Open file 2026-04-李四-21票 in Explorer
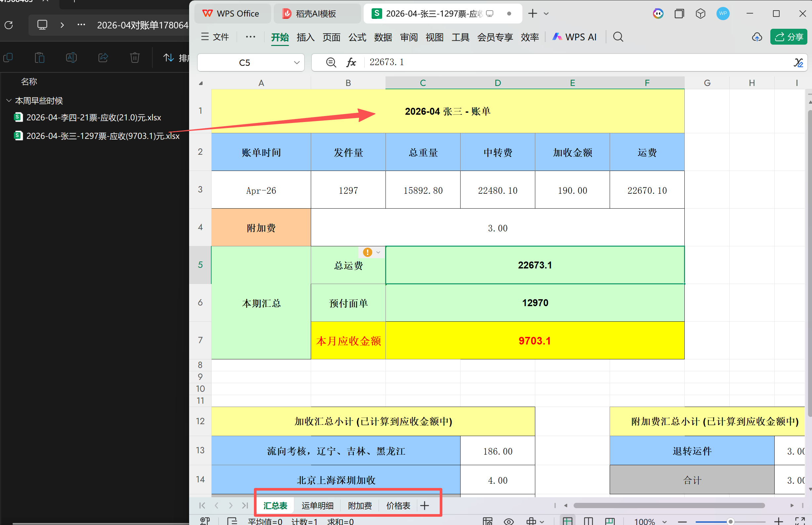This screenshot has height=525, width=812. click(x=88, y=118)
